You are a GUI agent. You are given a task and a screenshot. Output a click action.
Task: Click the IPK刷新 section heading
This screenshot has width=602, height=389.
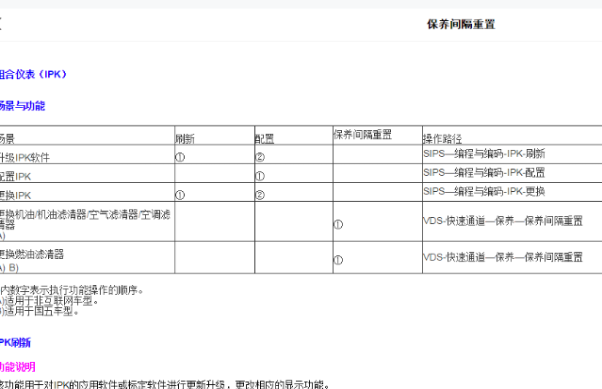15,343
